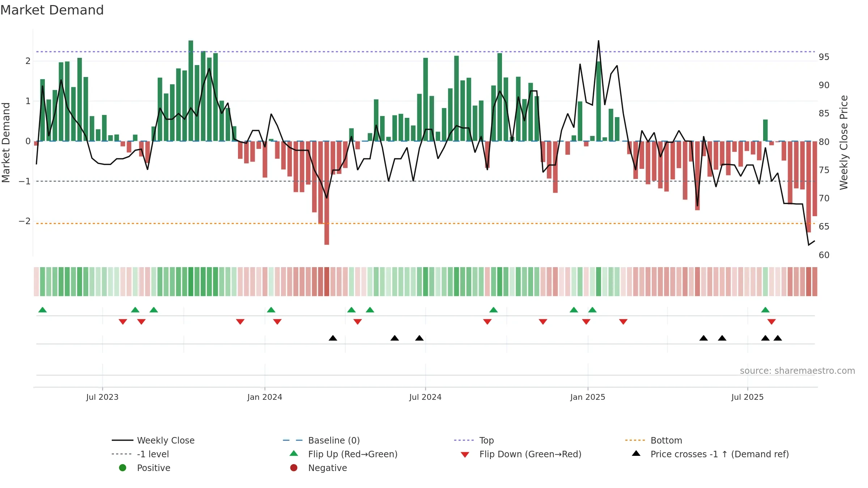Toggle the 'Weekly Close' legend label
This screenshot has width=868, height=488.
[166, 440]
